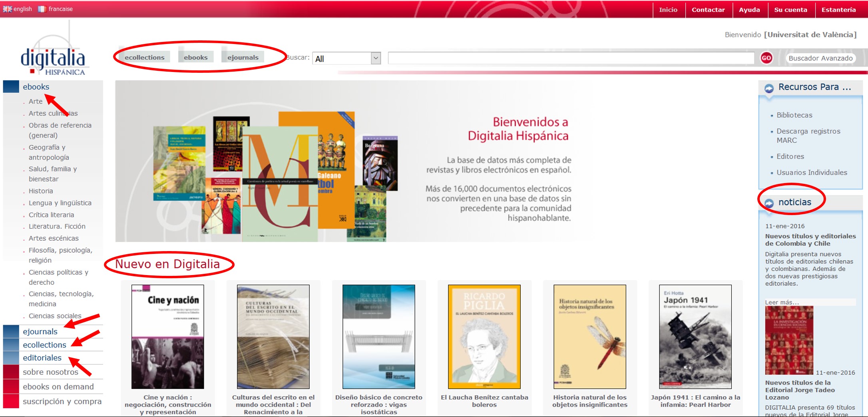Open Culturas del escrito book cover

pos(273,337)
